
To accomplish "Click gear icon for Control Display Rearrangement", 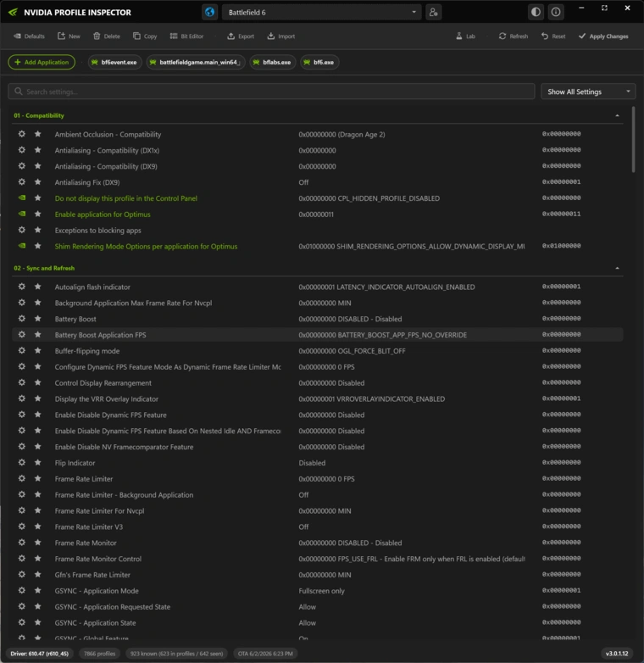I will pos(21,382).
